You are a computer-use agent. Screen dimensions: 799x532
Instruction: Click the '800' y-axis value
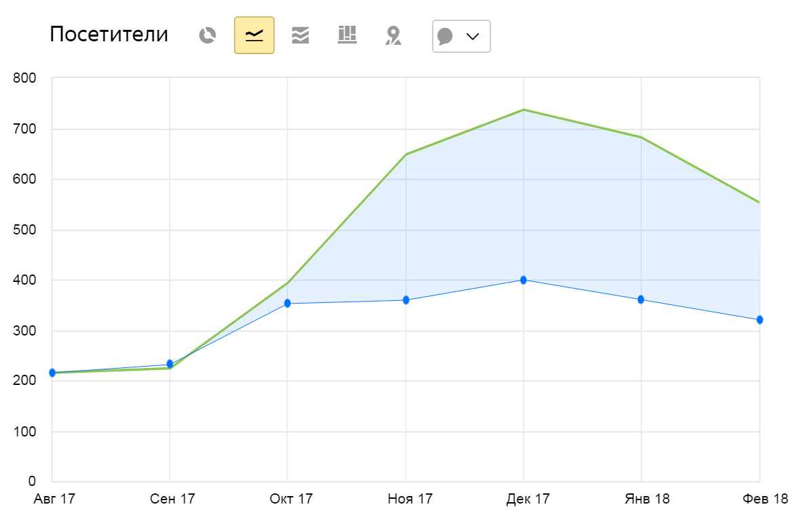point(24,79)
